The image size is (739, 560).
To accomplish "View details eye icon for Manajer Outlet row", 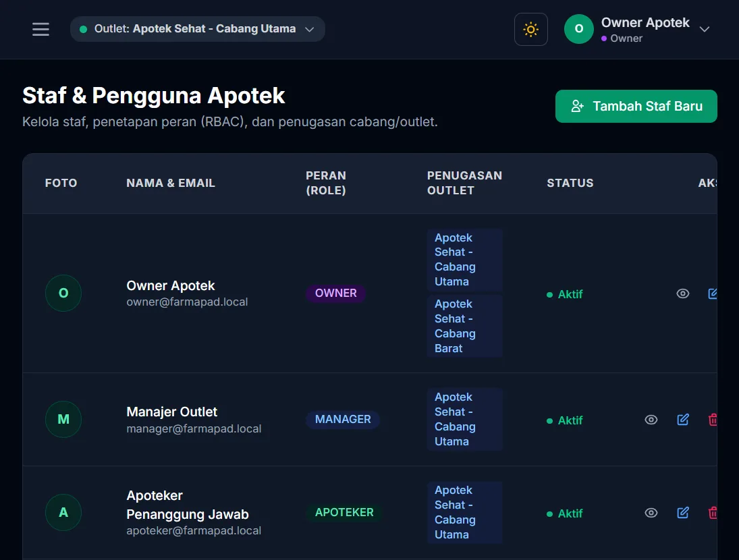I will pos(651,420).
